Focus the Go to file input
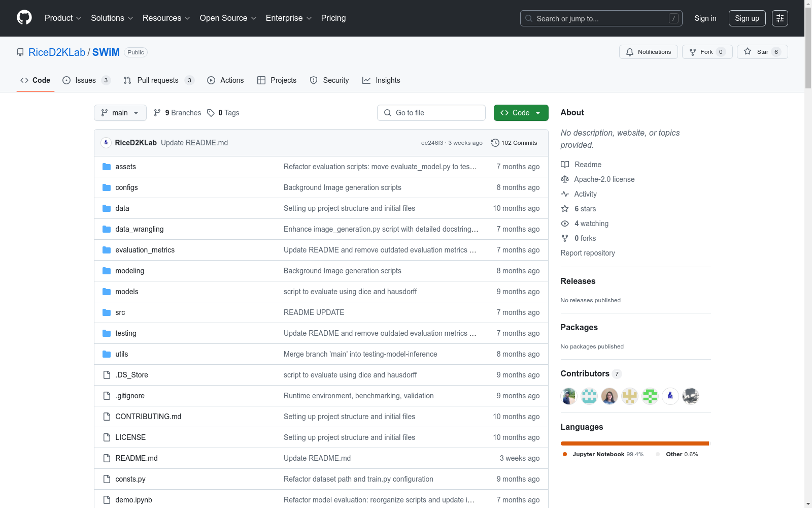The image size is (812, 508). point(431,113)
